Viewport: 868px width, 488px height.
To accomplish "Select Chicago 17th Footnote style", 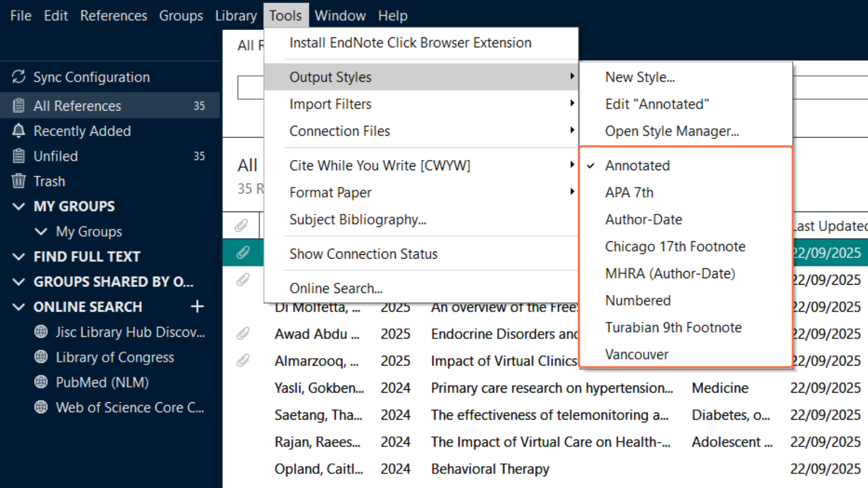I will pyautogui.click(x=675, y=247).
